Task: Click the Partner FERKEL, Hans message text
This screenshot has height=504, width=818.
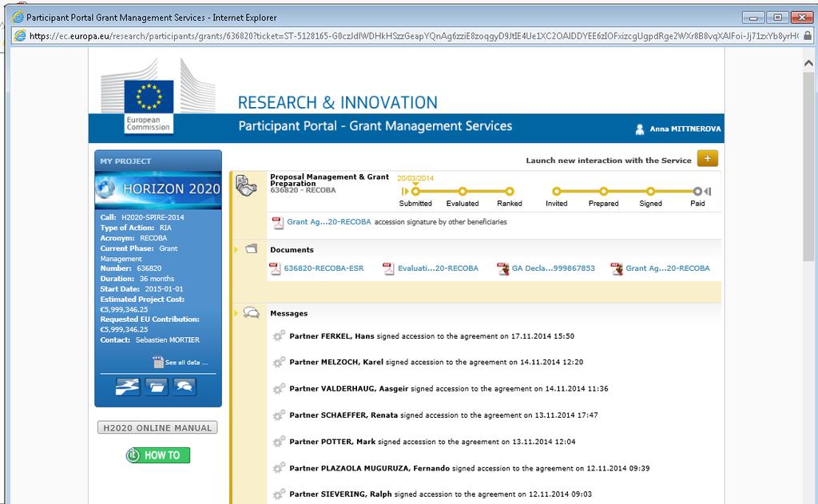Action: [x=432, y=336]
